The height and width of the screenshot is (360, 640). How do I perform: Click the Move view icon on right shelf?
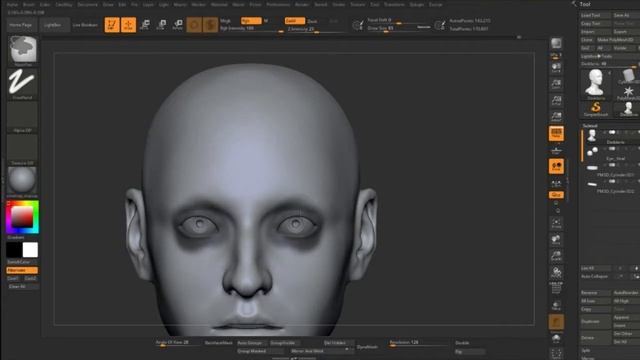tap(556, 240)
